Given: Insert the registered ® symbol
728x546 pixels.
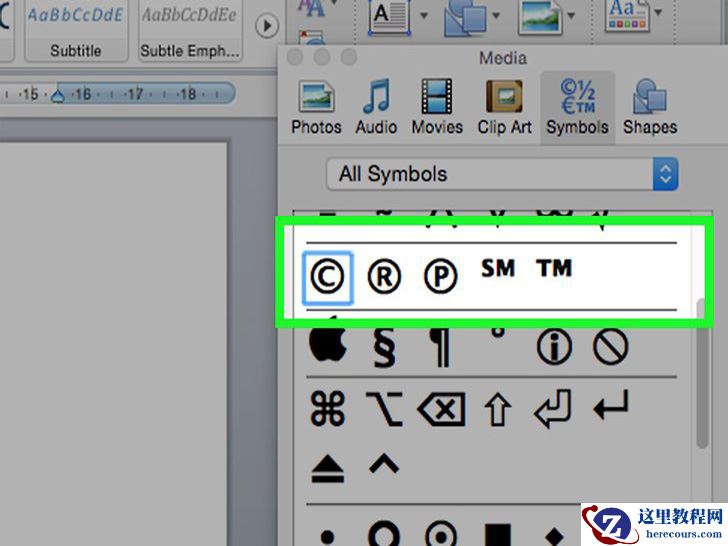Looking at the screenshot, I should pyautogui.click(x=384, y=277).
